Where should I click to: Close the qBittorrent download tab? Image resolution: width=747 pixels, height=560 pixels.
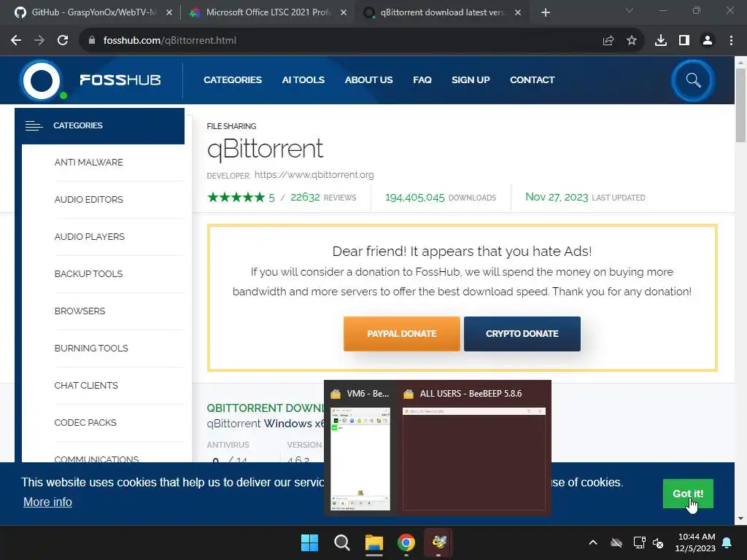(x=518, y=12)
